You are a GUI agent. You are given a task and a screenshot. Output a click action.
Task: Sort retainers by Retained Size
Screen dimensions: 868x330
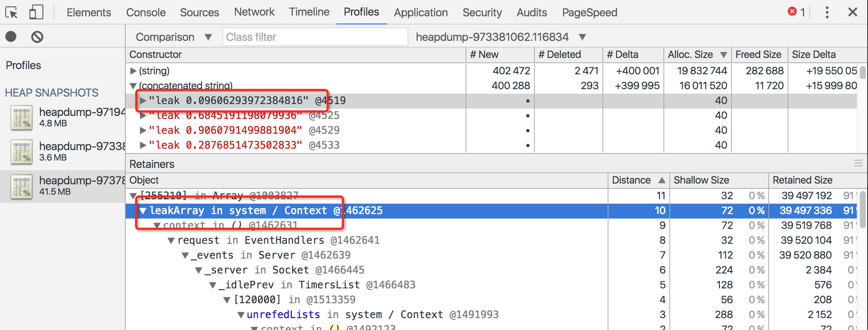pyautogui.click(x=818, y=180)
